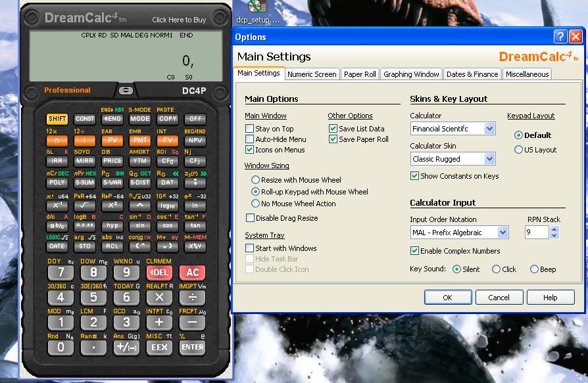This screenshot has height=383, width=588.
Task: Click the calculator LCD display
Action: (126, 56)
